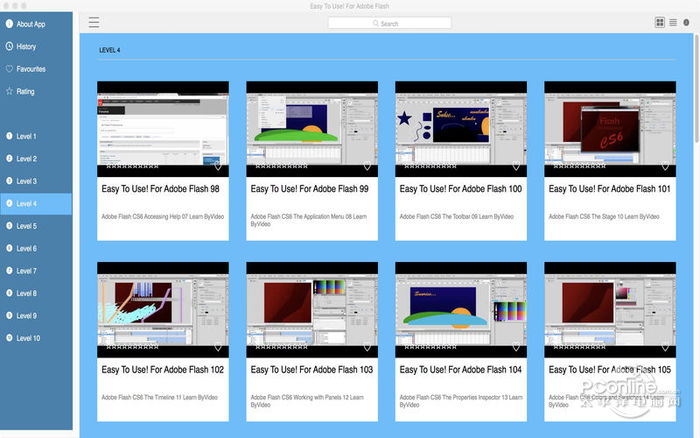Select Level 1 in the sidebar
Viewport: 700px width, 438px height.
[26, 136]
